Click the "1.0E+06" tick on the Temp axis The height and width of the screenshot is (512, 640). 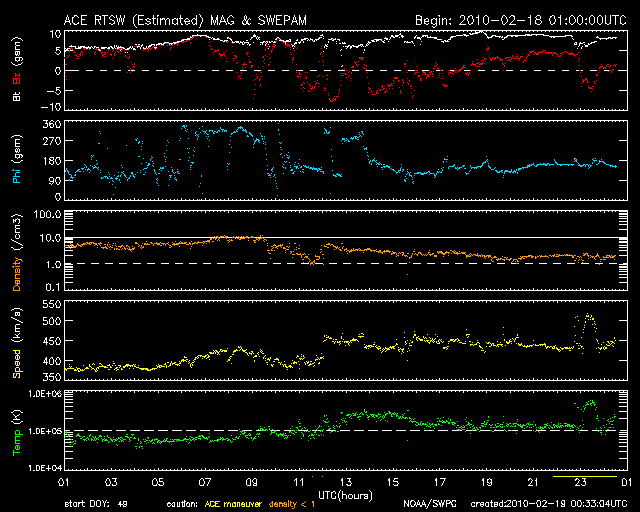coord(45,394)
